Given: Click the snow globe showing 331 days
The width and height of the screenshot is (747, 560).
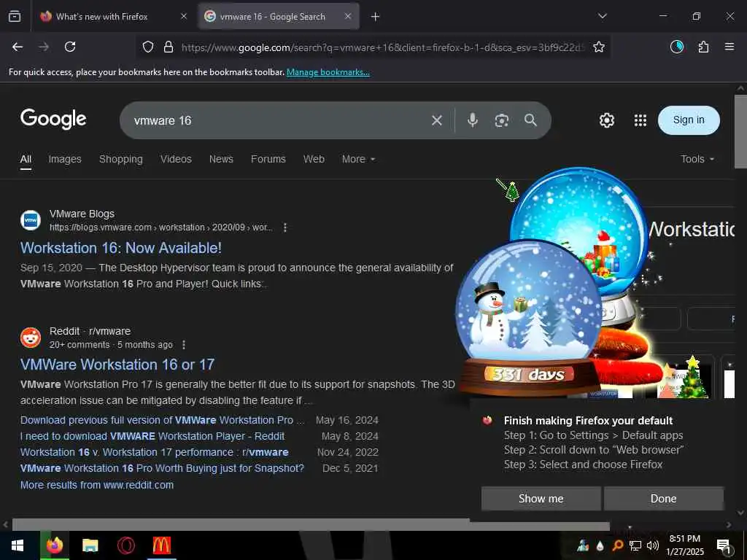Looking at the screenshot, I should pyautogui.click(x=528, y=319).
